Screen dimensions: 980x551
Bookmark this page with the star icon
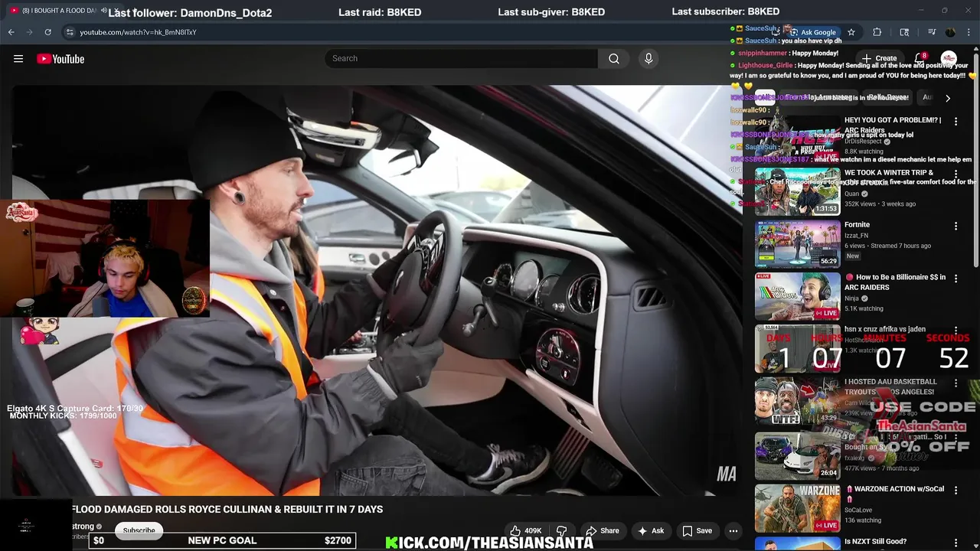[x=851, y=32]
